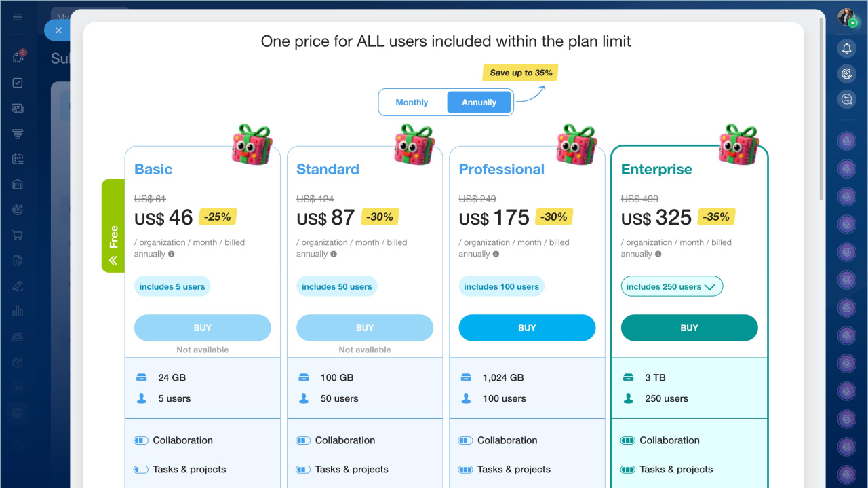Click the gift box on the Enterprise plan
The width and height of the screenshot is (868, 488).
(738, 143)
